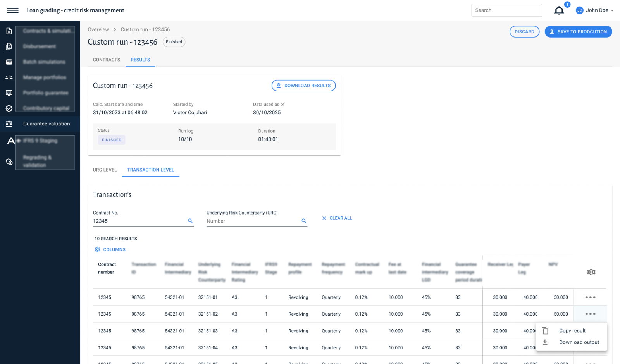Click the Victor Cojuhari started-by value
Viewport: 620px width, 364px height.
coord(190,113)
